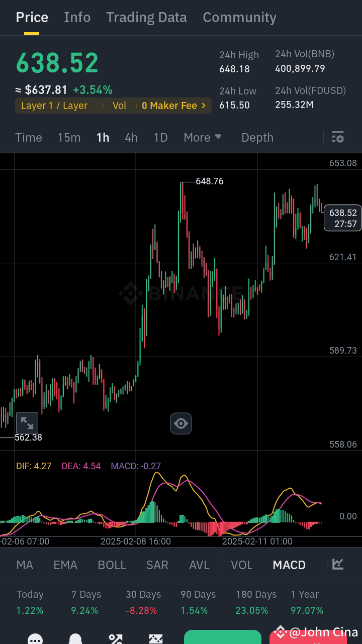Open the chart settings icon beside Depth
The image size is (362, 644).
pyautogui.click(x=338, y=137)
